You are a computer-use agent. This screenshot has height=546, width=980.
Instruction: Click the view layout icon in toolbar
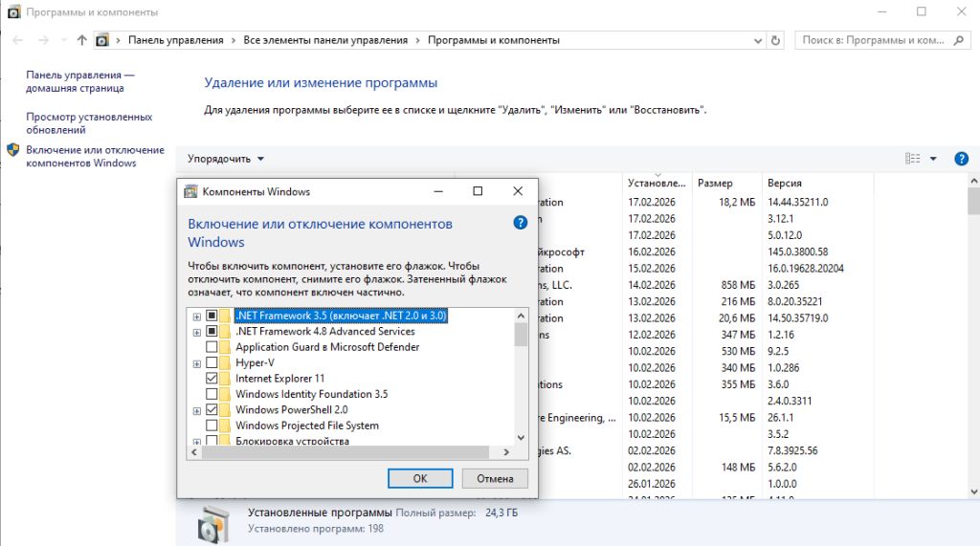click(x=912, y=159)
